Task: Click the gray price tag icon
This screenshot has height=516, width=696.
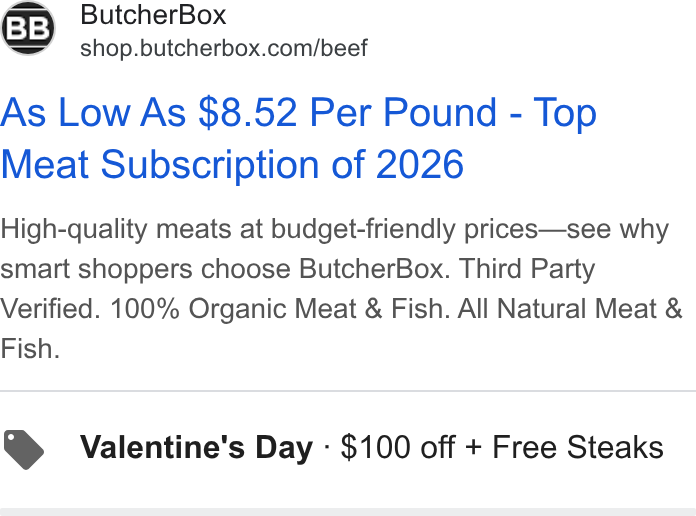Action: pos(24,449)
